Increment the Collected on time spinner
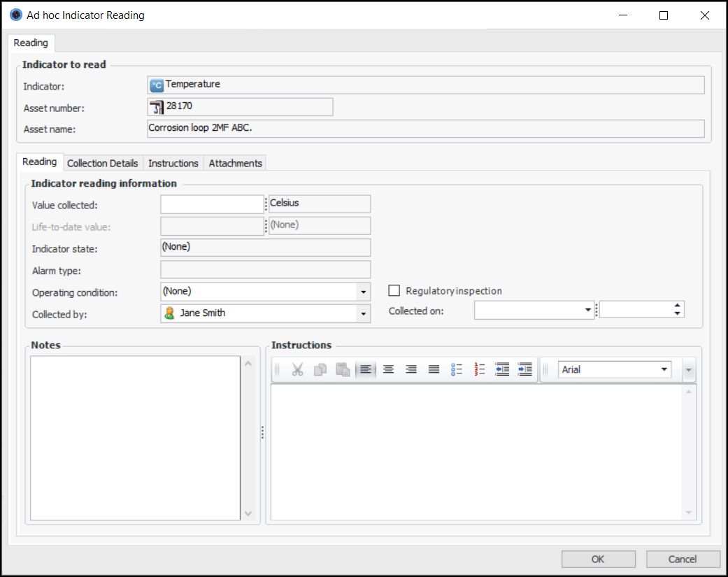 677,306
